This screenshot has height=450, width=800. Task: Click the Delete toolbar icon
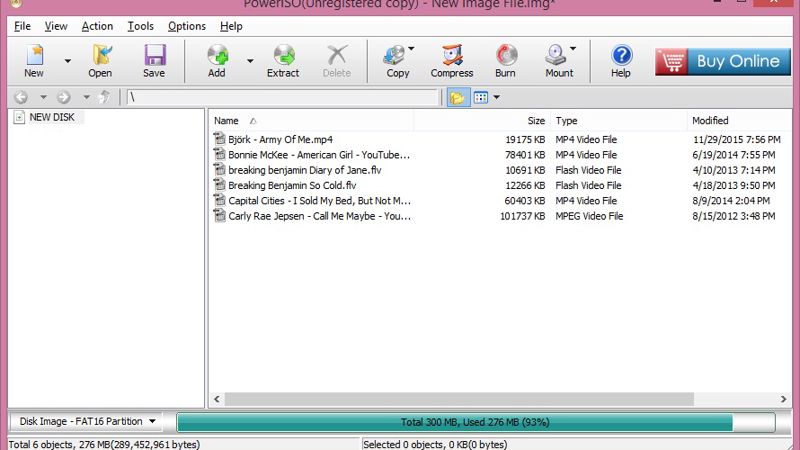click(337, 55)
